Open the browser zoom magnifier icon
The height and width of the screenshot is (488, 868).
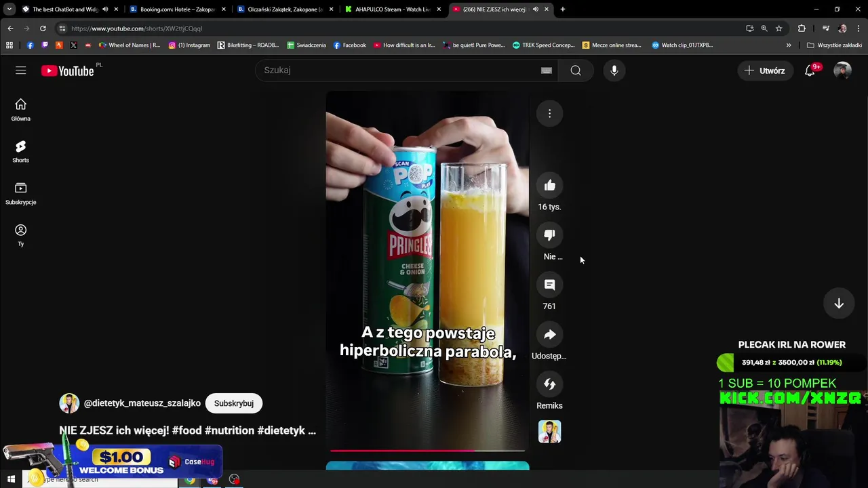[x=764, y=28]
